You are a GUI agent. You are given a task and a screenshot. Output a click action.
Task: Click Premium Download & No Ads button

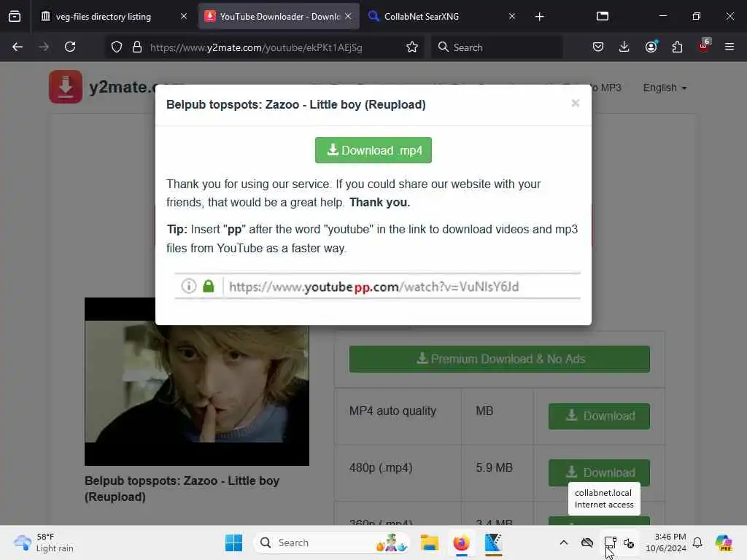pyautogui.click(x=499, y=359)
